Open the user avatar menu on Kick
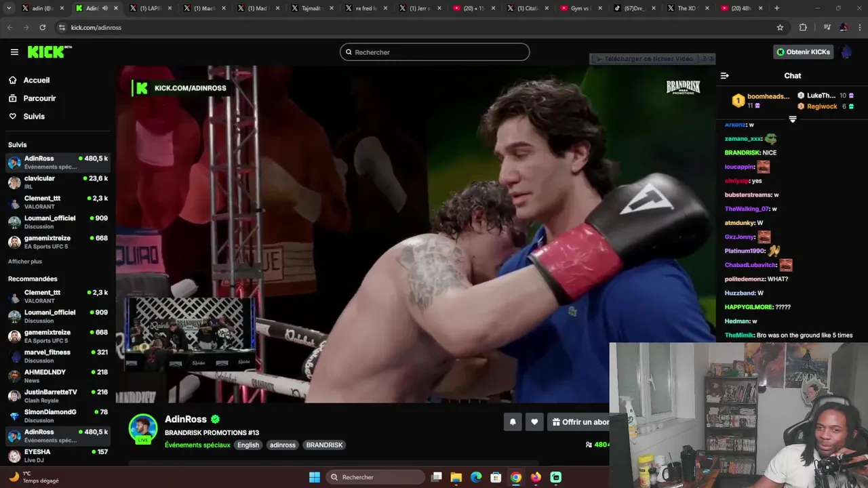The width and height of the screenshot is (868, 488). [x=846, y=52]
